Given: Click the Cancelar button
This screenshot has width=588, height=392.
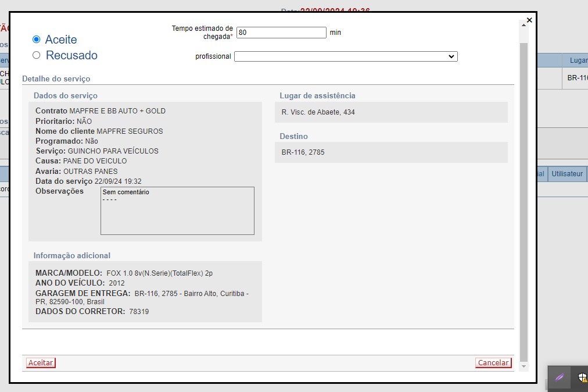Looking at the screenshot, I should [x=493, y=363].
